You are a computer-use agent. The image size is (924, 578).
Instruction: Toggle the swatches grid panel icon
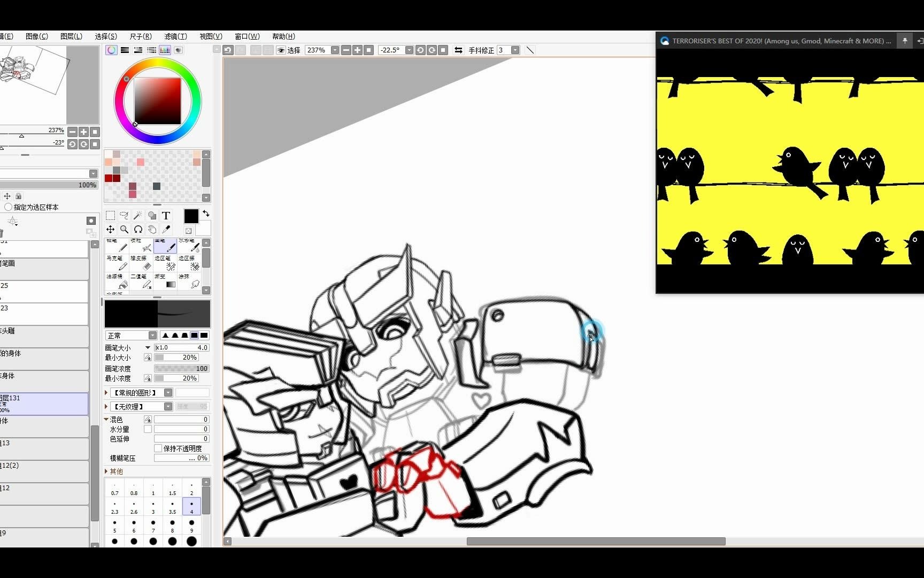click(x=165, y=50)
